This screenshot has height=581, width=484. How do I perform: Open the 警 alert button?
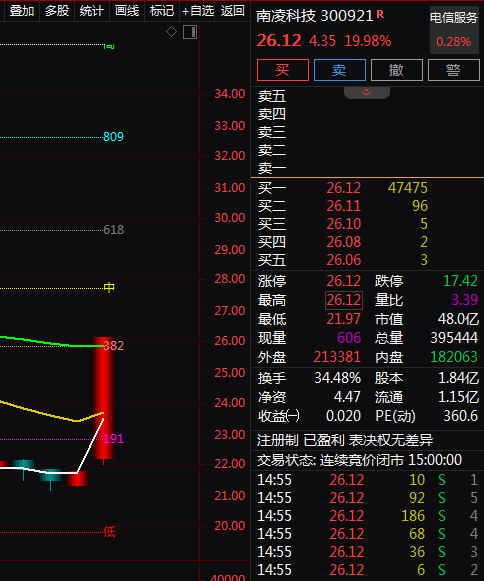(x=454, y=70)
